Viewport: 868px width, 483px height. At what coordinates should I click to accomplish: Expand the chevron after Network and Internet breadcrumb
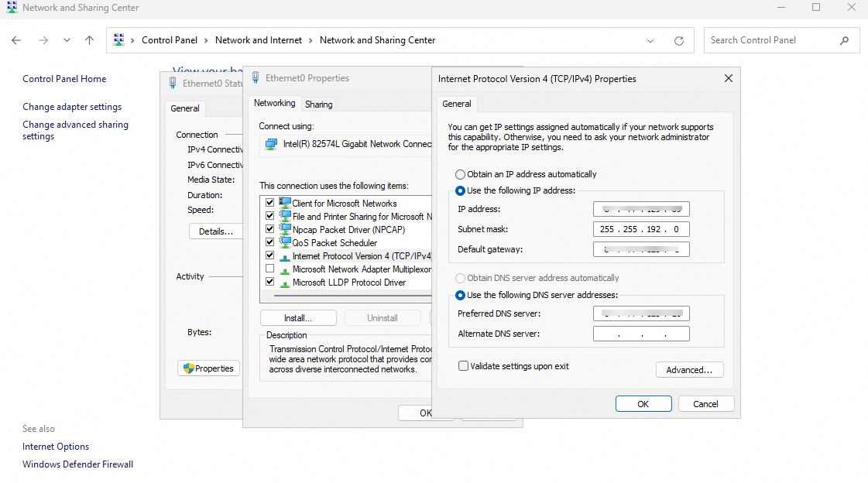coord(310,40)
